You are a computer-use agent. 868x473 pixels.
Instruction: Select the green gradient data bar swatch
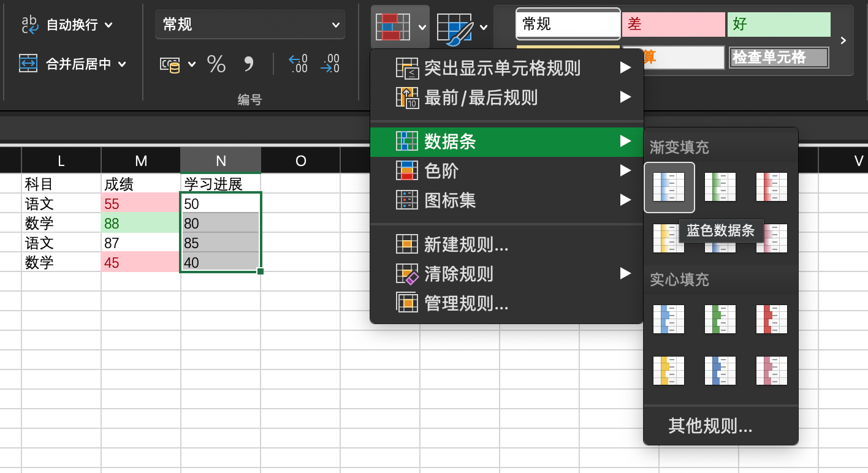click(x=720, y=187)
